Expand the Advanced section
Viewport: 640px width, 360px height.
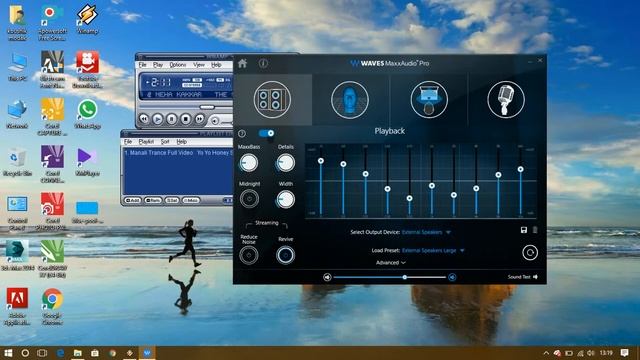[391, 263]
